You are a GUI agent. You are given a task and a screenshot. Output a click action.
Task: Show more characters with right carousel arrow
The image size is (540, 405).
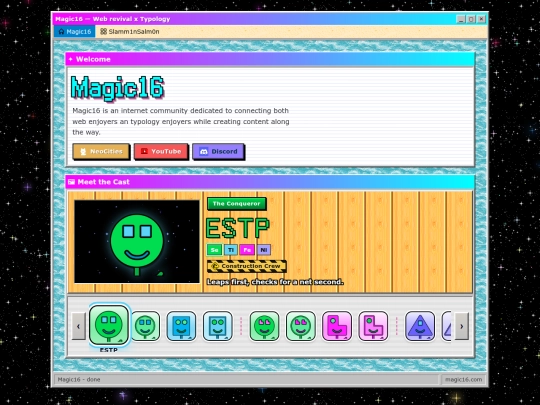(x=461, y=326)
